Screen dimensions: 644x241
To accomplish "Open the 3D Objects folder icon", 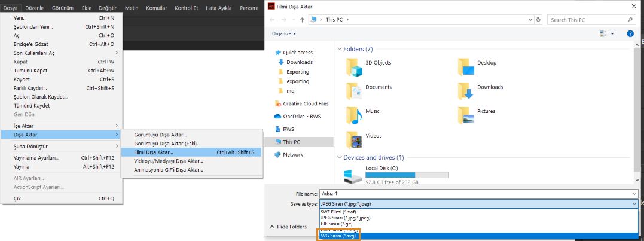I will coord(353,67).
